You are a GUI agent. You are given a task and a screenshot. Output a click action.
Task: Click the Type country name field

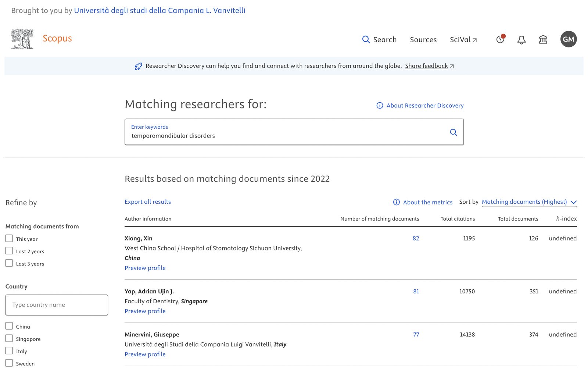pos(57,305)
